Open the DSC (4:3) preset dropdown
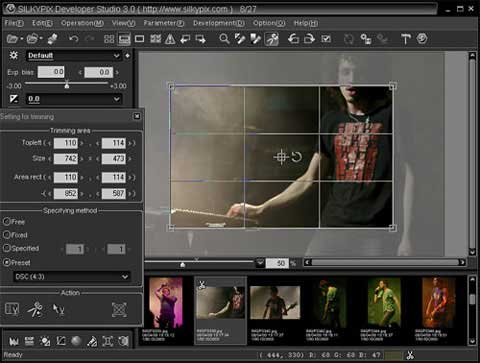This screenshot has height=363, width=480. click(72, 277)
